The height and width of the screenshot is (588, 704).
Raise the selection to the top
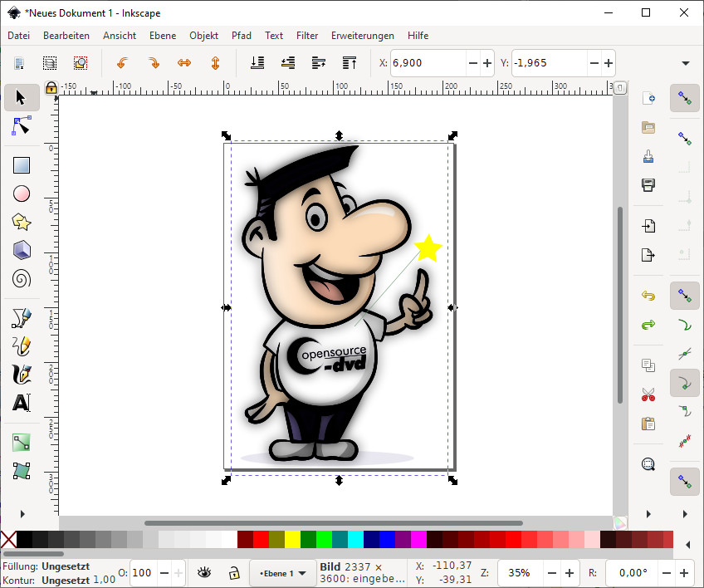350,63
